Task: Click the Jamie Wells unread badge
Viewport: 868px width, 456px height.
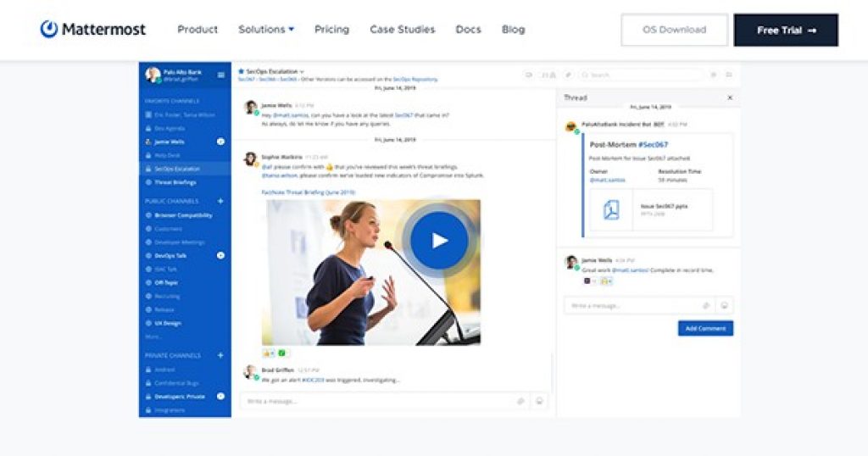Action: point(220,142)
